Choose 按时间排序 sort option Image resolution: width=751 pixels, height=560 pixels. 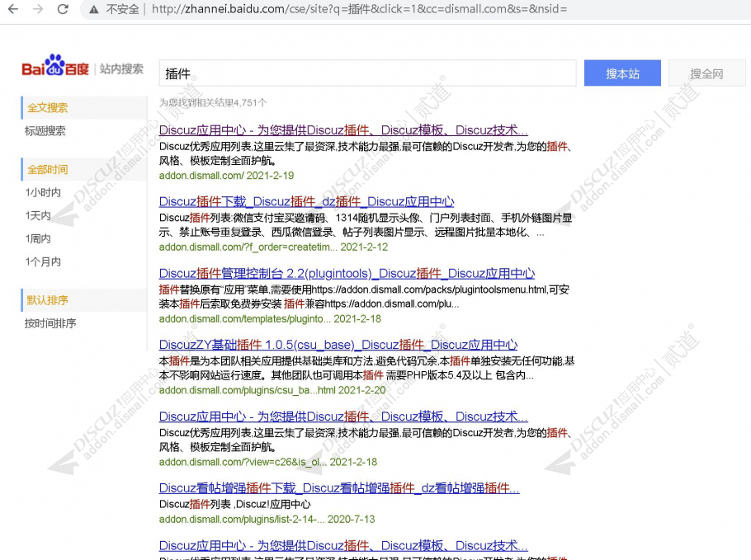(x=50, y=323)
